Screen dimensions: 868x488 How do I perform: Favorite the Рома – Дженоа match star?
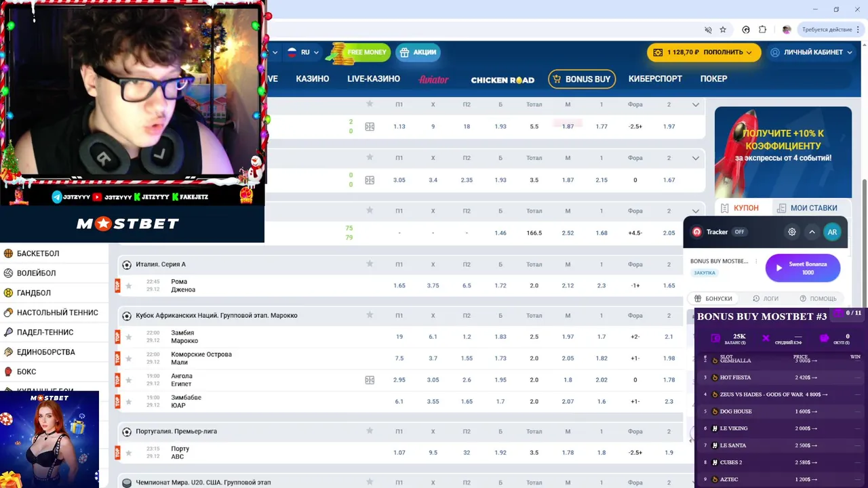(x=128, y=286)
